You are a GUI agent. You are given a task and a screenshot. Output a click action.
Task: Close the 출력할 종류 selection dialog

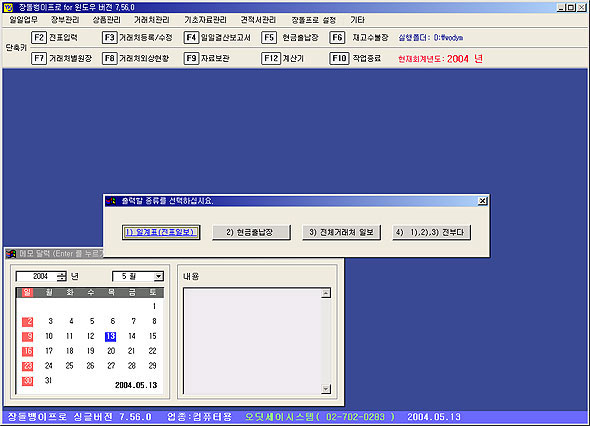(482, 201)
